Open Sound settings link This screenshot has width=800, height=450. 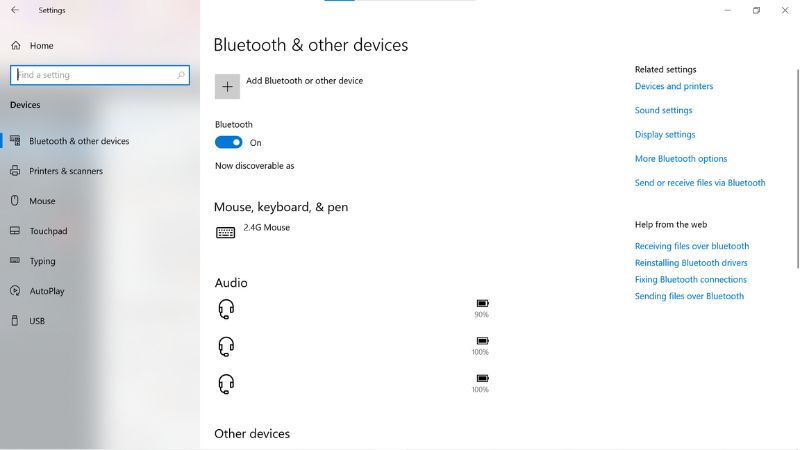(x=663, y=110)
